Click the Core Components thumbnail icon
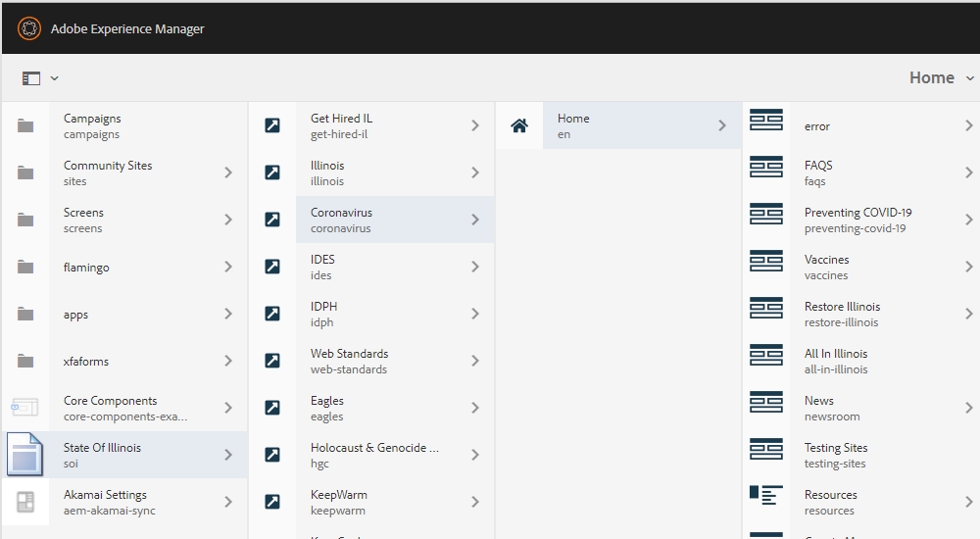 click(25, 408)
